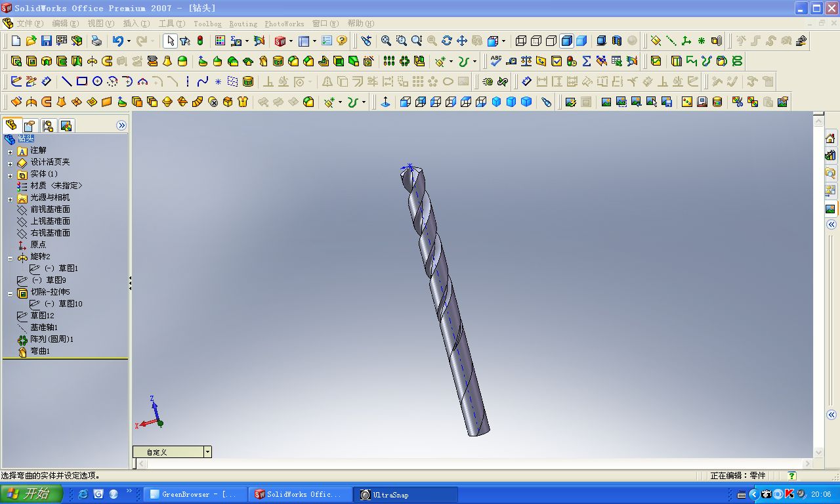Open the 文件(F) menu
The height and width of the screenshot is (504, 840).
(x=30, y=24)
